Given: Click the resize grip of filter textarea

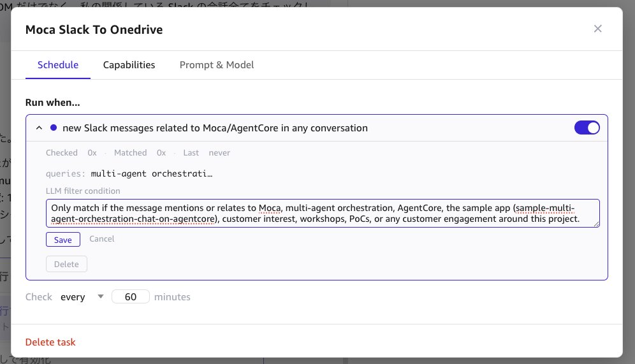Looking at the screenshot, I should pyautogui.click(x=596, y=224).
